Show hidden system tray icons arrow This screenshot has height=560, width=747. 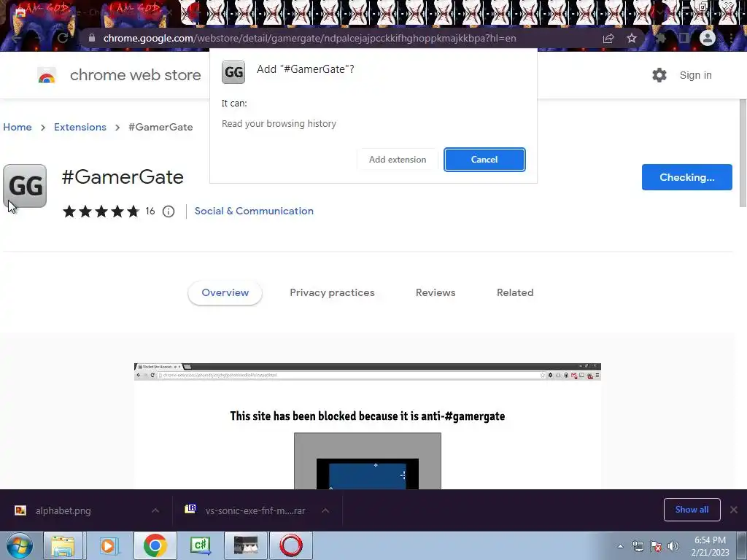pos(620,546)
